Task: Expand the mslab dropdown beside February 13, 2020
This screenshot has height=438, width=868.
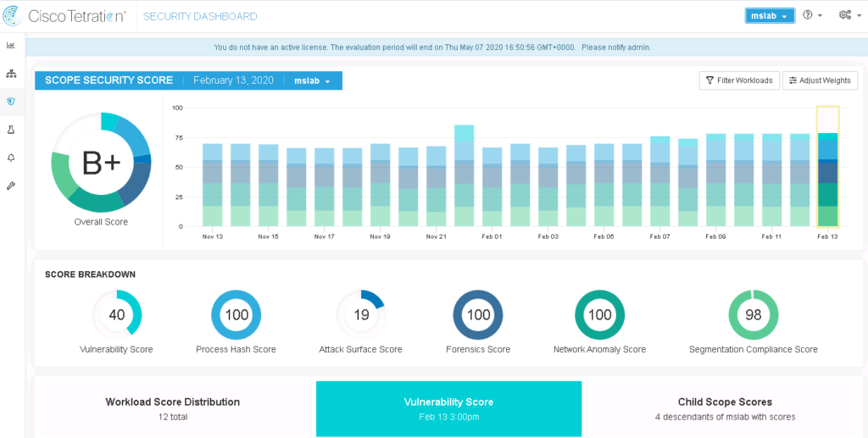Action: [x=312, y=80]
